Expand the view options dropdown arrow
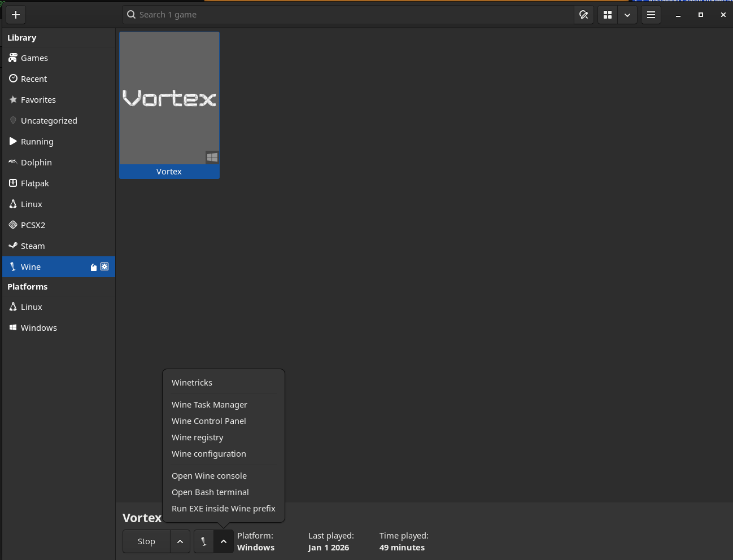 click(627, 15)
